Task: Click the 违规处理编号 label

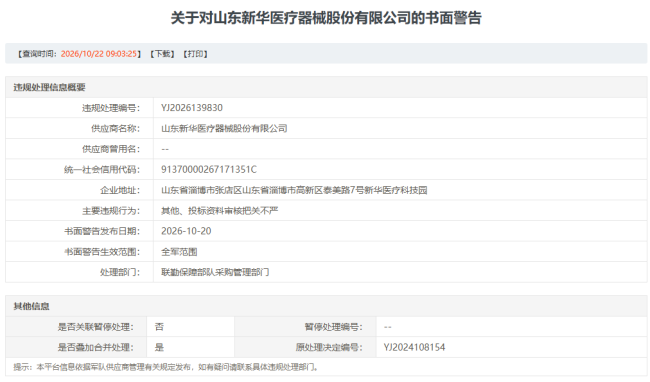Action: pyautogui.click(x=111, y=108)
